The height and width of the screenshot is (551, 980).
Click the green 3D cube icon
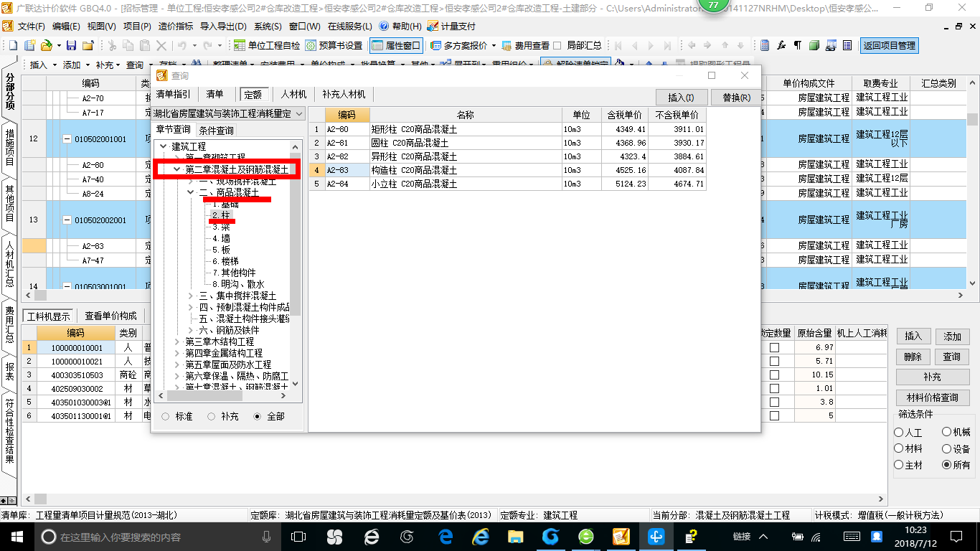[x=814, y=45]
